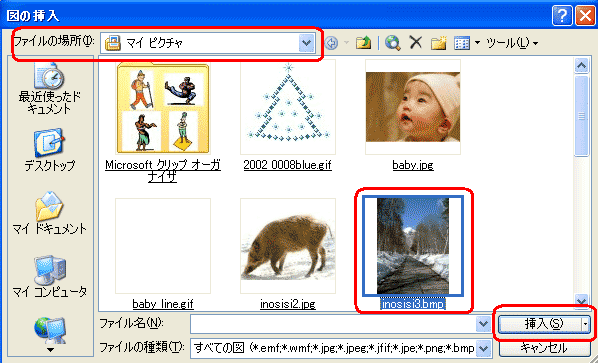This screenshot has height=363, width=598.
Task: Close the 図の挿入 dialog
Action: pyautogui.click(x=585, y=16)
